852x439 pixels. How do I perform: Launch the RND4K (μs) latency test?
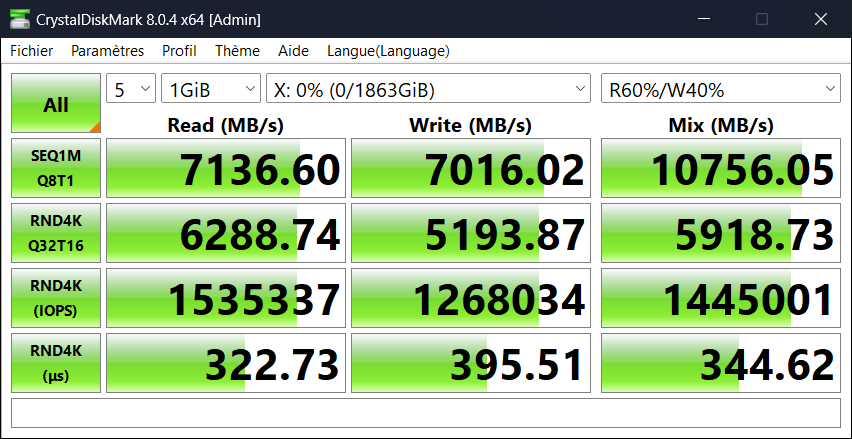pos(56,363)
